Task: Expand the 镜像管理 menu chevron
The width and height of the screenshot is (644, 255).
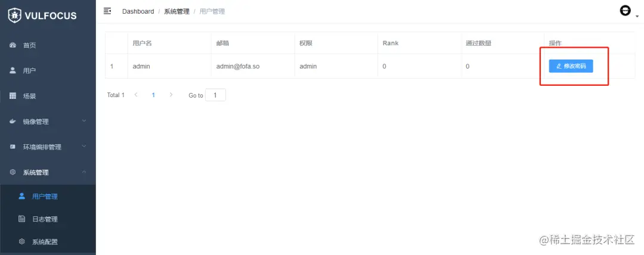Action: coord(84,121)
